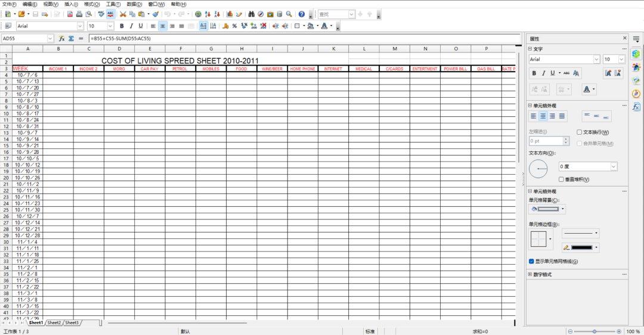This screenshot has height=335, width=644.
Task: Click zoom in plus button
Action: [x=619, y=331]
